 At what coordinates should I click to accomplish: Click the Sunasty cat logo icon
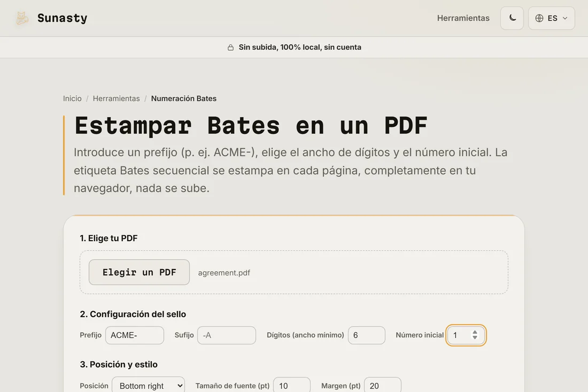22,18
